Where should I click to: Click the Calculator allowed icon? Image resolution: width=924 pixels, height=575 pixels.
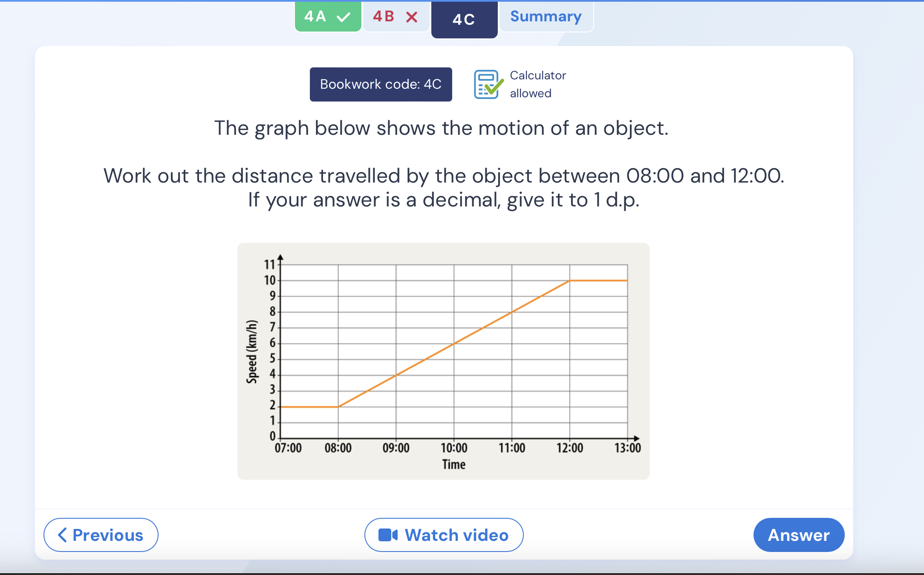488,84
